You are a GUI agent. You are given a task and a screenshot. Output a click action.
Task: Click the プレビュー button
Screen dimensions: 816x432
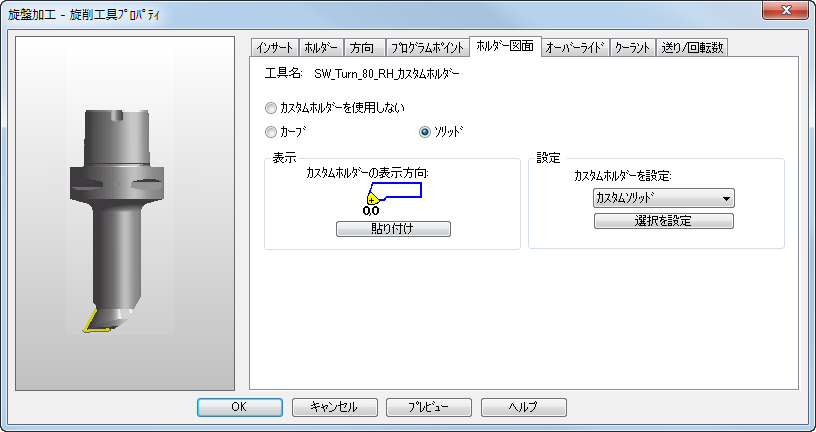click(x=429, y=408)
